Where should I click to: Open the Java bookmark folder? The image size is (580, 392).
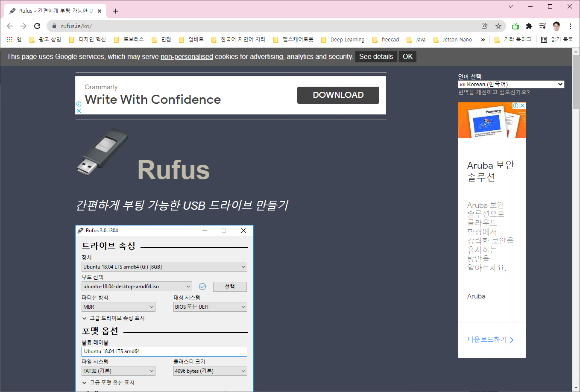pyautogui.click(x=416, y=39)
